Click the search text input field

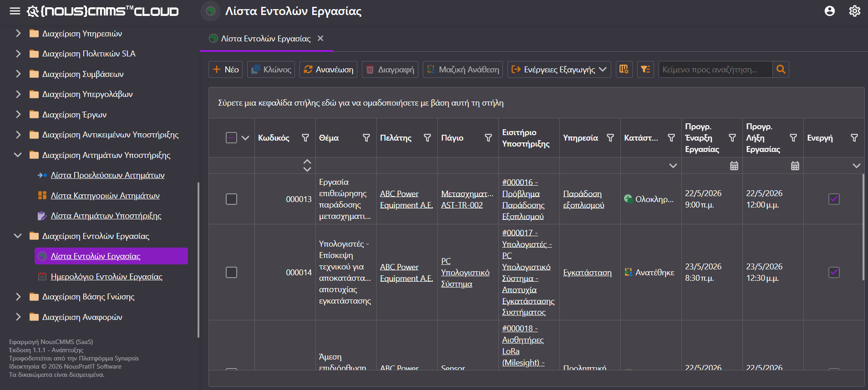[x=716, y=69]
